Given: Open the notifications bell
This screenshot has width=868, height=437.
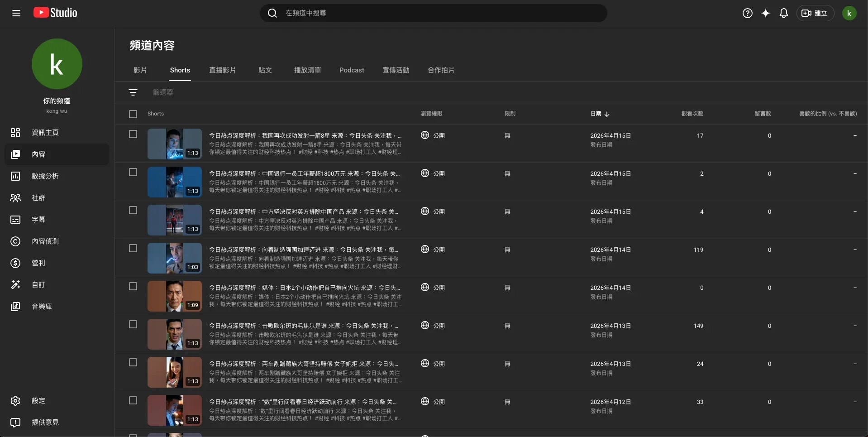Looking at the screenshot, I should point(784,13).
